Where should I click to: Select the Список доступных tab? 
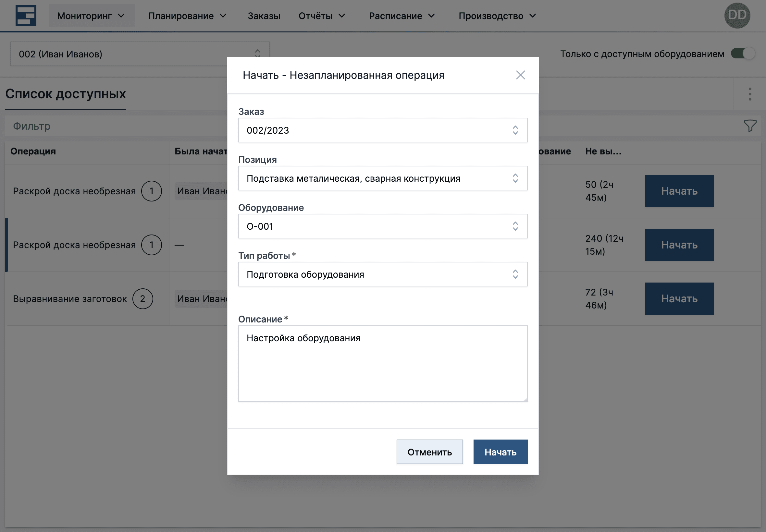[x=65, y=94]
